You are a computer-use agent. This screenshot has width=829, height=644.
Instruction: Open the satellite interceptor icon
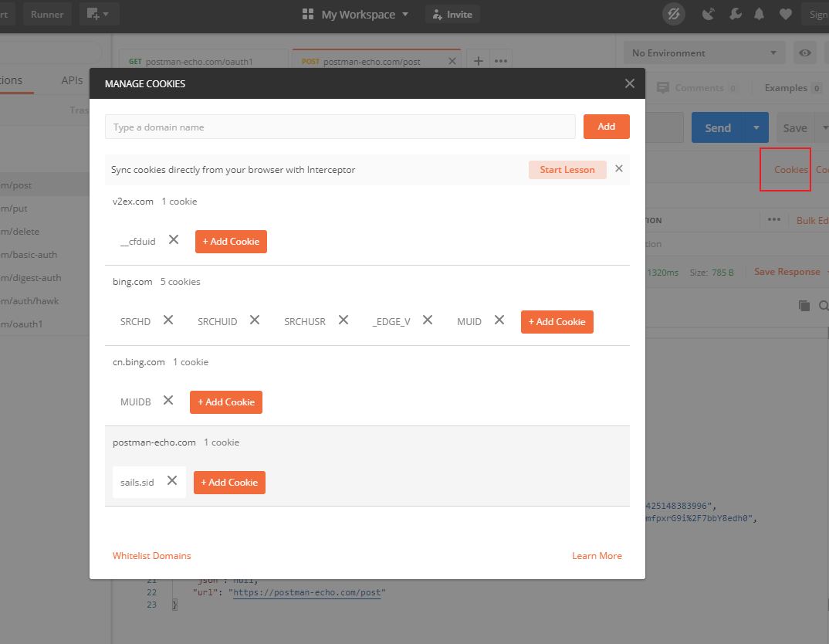pyautogui.click(x=709, y=14)
